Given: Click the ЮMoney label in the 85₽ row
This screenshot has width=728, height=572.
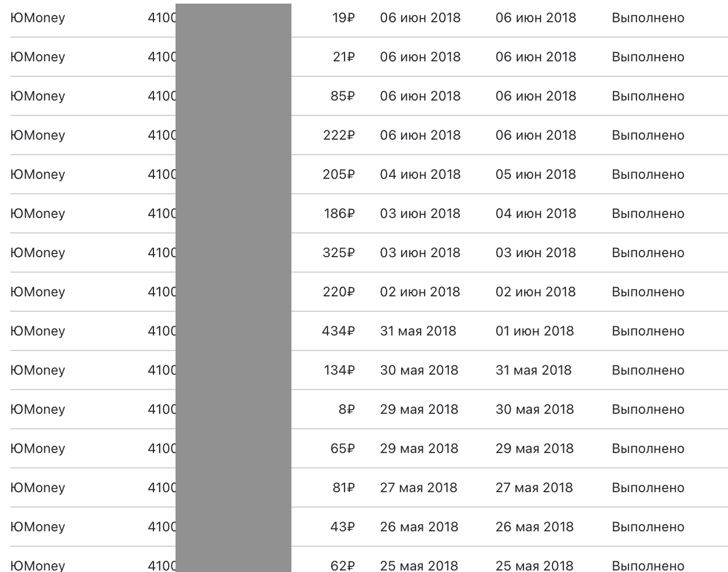Looking at the screenshot, I should tap(38, 96).
